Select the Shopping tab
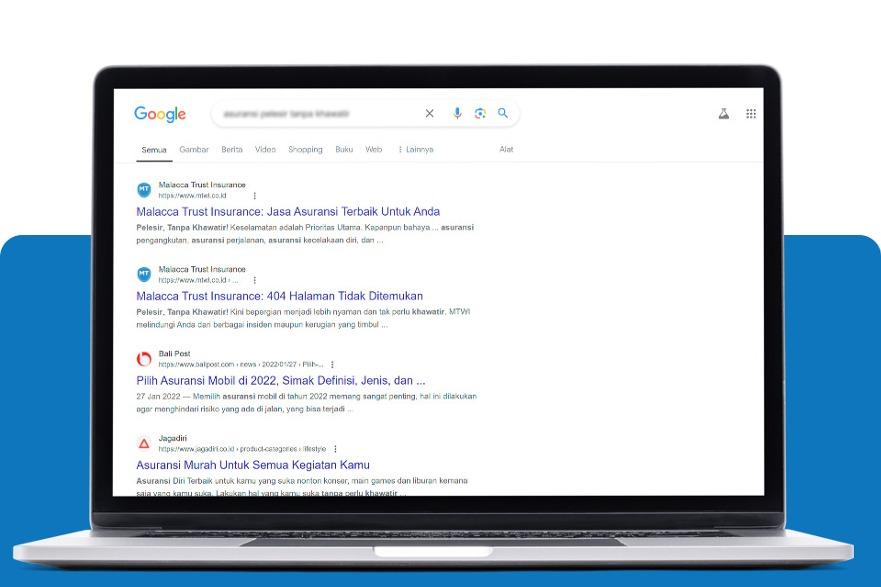Screen dimensions: 881x587 305,149
